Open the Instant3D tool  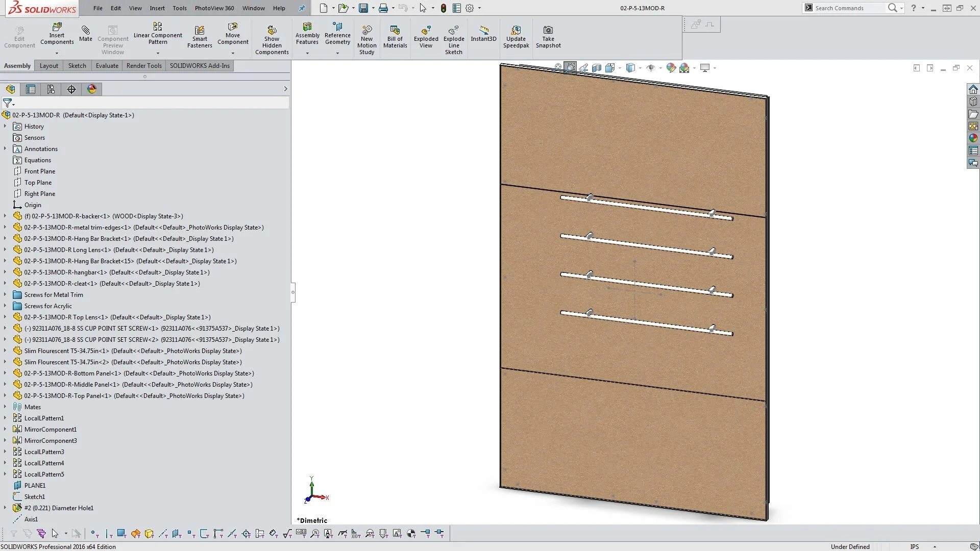pyautogui.click(x=483, y=31)
